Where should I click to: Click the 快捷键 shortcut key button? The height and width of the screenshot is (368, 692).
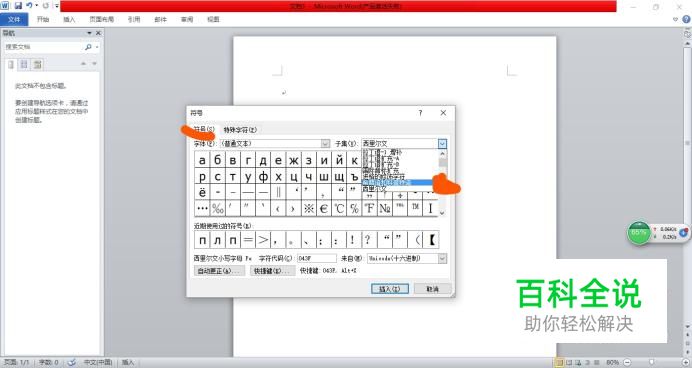pos(272,271)
